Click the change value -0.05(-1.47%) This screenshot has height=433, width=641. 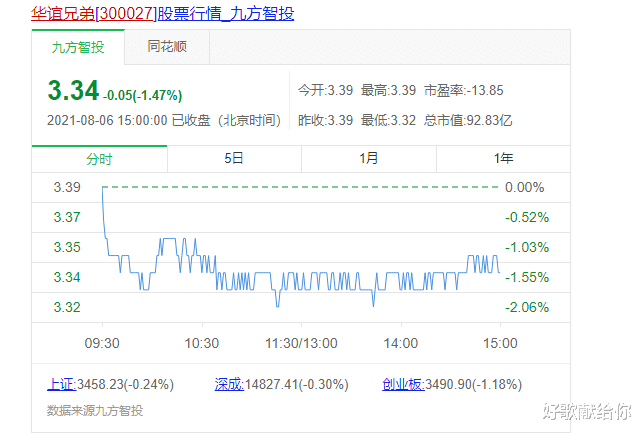pos(143,95)
